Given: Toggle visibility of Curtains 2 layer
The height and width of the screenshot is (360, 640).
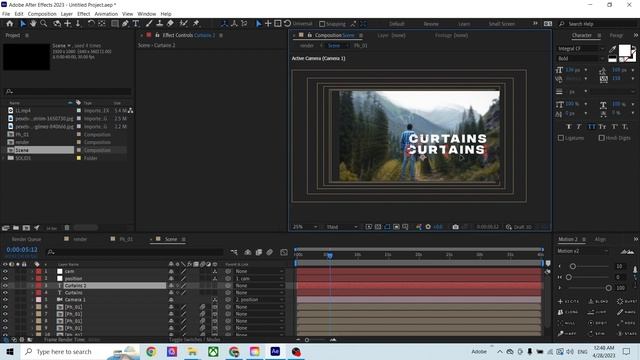Looking at the screenshot, I should pyautogui.click(x=5, y=286).
